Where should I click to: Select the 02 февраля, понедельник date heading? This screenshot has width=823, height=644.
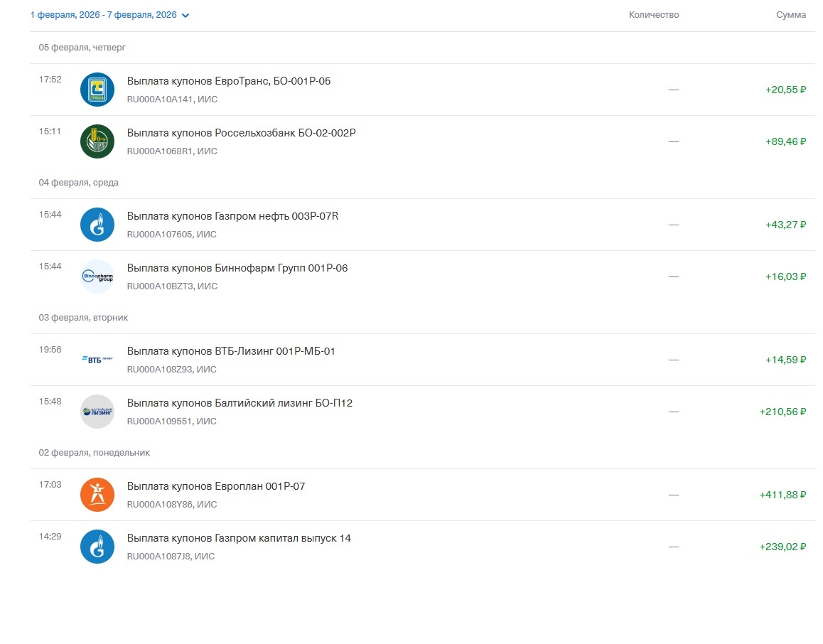click(x=94, y=452)
